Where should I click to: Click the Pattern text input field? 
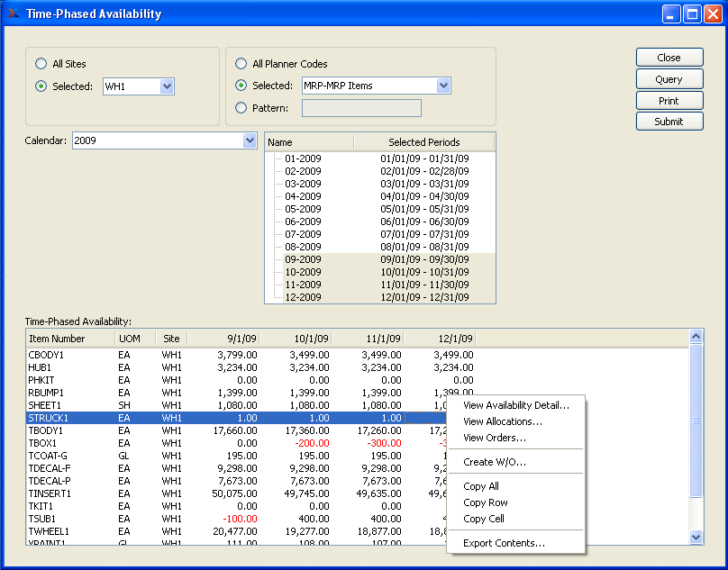click(x=361, y=108)
